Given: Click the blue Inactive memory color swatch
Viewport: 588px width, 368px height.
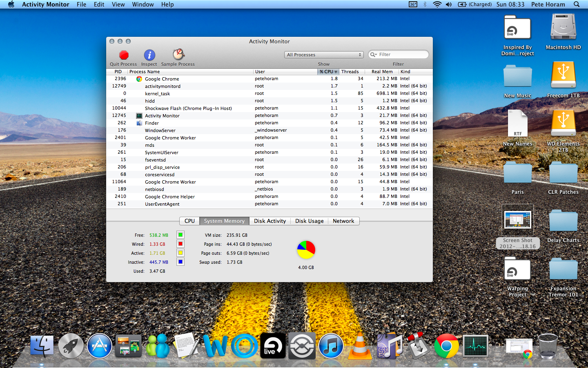Looking at the screenshot, I should 180,262.
